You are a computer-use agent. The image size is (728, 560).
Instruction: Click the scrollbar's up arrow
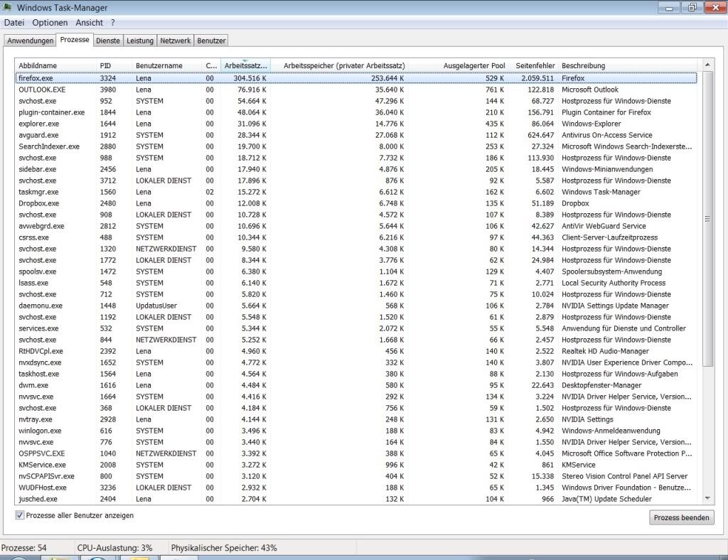point(707,65)
